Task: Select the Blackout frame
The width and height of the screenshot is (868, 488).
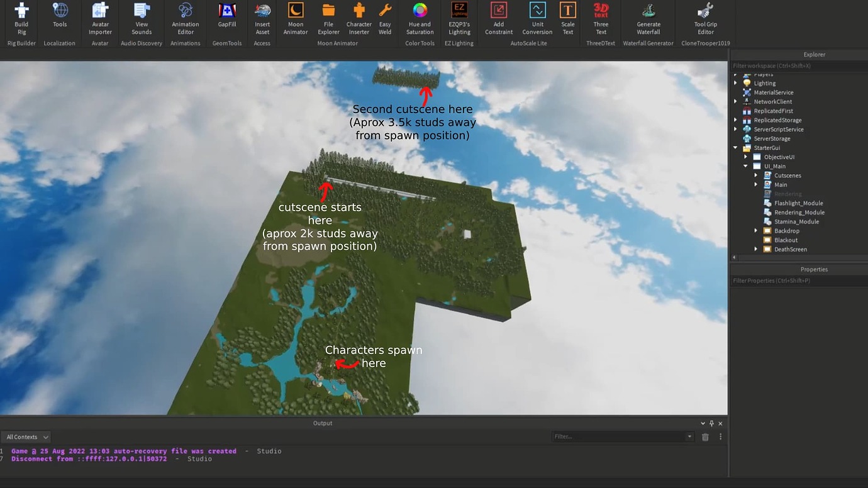Action: click(x=786, y=240)
